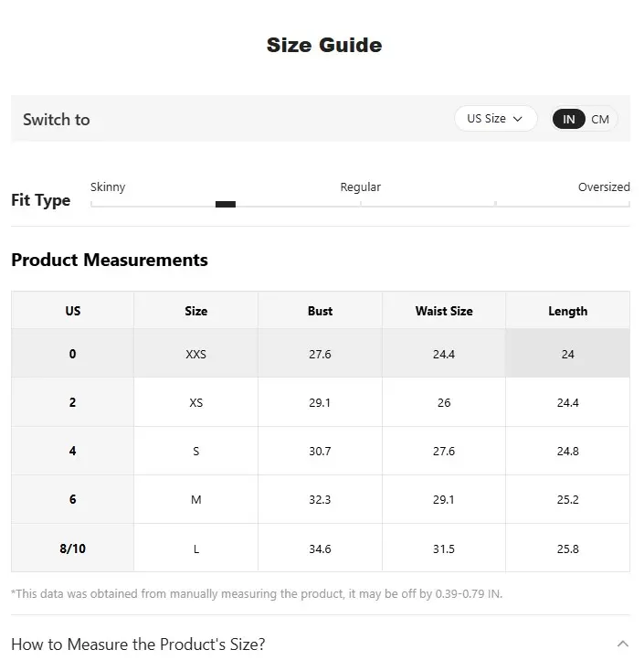Image resolution: width=644 pixels, height=671 pixels.
Task: Select the XS size cell
Action: tap(195, 402)
